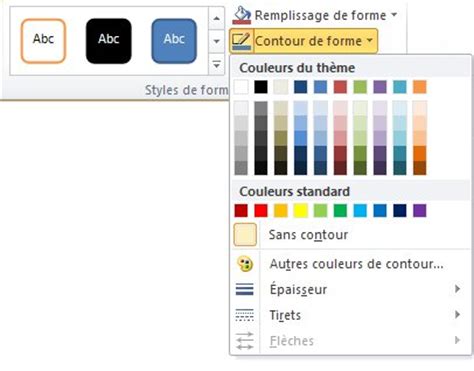The image size is (474, 371).
Task: Click the Autres couleurs palette icon
Action: [245, 264]
